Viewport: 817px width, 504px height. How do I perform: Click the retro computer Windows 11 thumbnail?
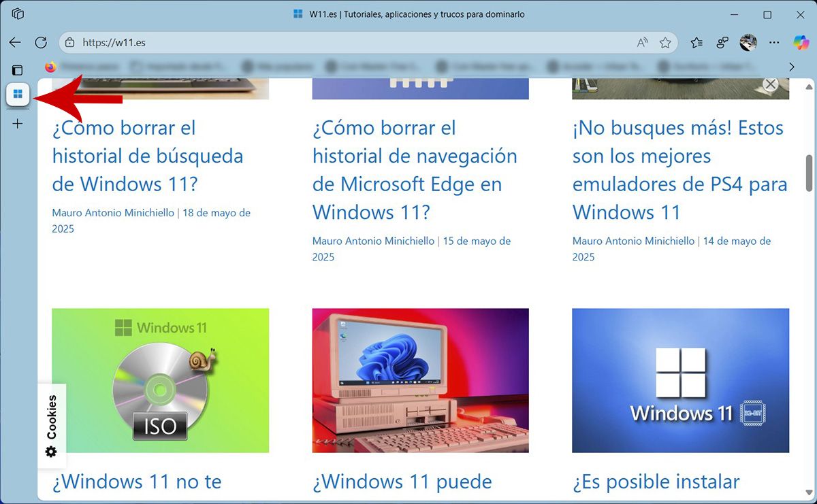tap(420, 380)
